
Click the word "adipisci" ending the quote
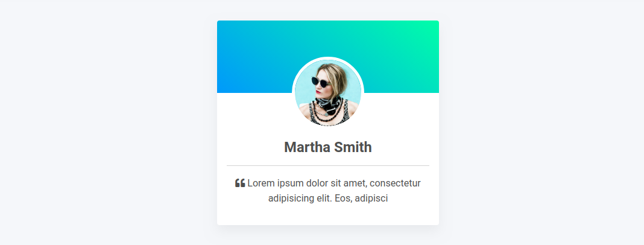pos(371,199)
